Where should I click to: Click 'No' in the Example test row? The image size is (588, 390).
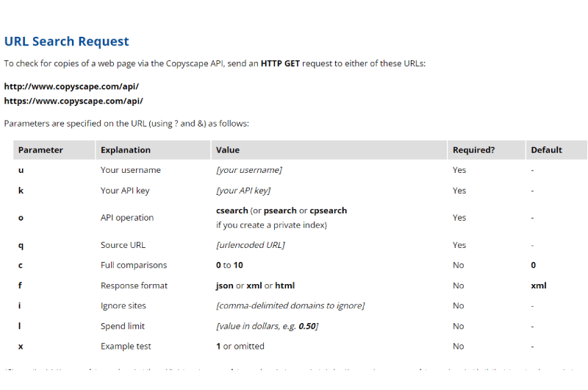tap(458, 347)
